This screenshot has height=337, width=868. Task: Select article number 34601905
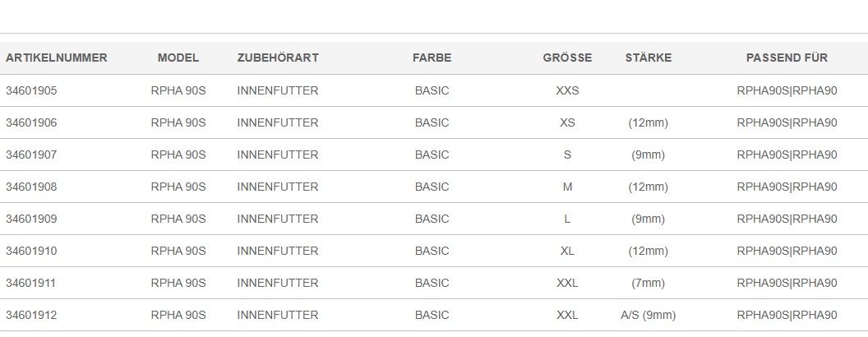(x=31, y=90)
